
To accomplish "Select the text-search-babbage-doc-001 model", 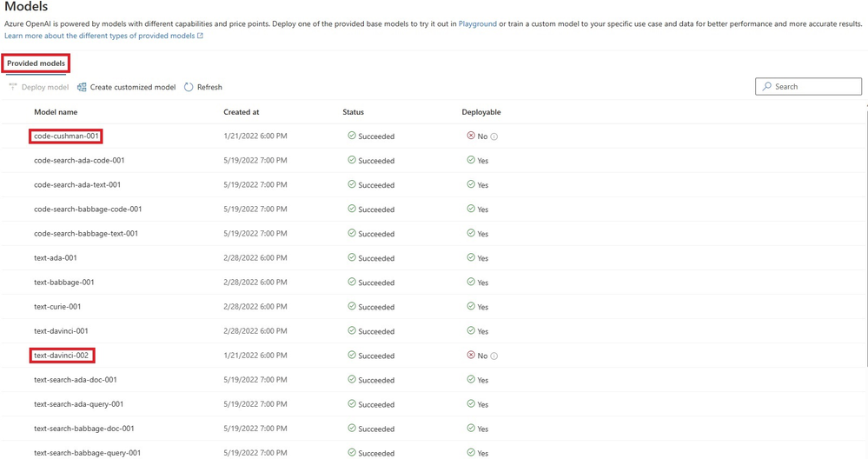I will click(83, 428).
